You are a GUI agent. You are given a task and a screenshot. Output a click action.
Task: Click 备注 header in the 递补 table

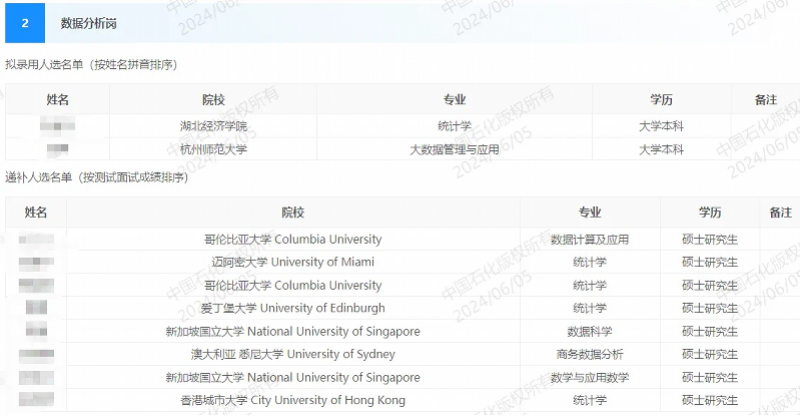click(x=780, y=213)
